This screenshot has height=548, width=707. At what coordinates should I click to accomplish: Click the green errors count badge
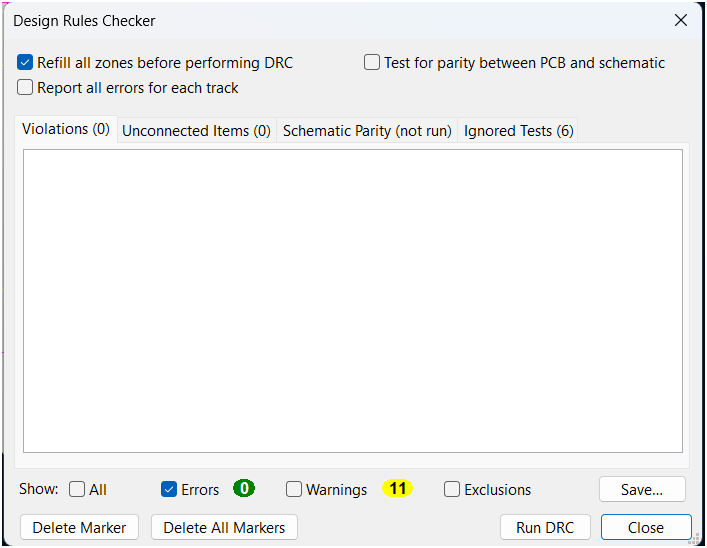[244, 488]
